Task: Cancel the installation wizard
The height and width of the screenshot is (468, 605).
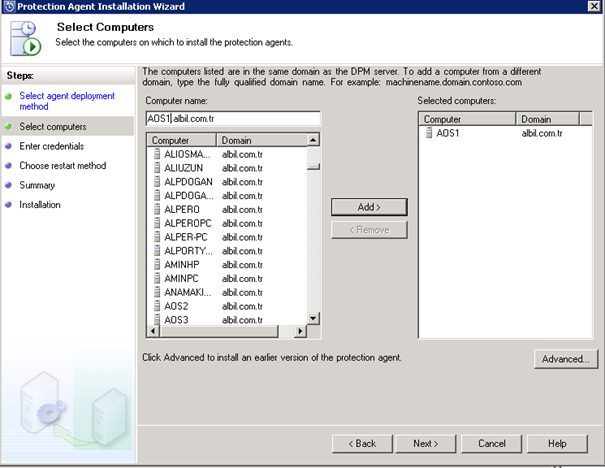Action: point(492,443)
